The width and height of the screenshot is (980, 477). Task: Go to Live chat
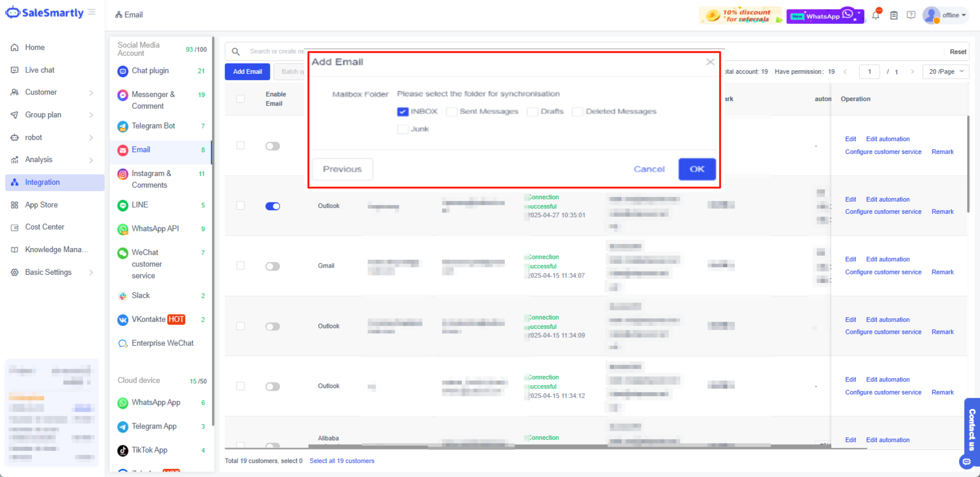pyautogui.click(x=40, y=70)
